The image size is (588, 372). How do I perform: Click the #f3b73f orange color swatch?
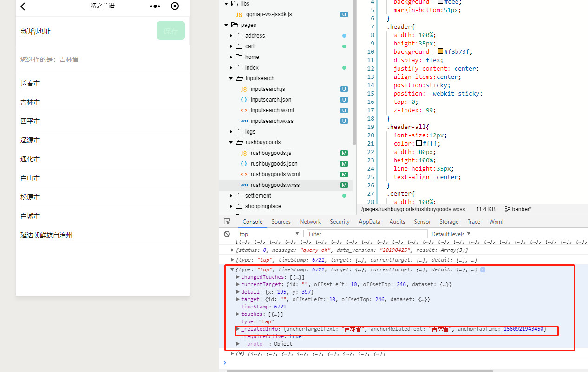point(441,51)
